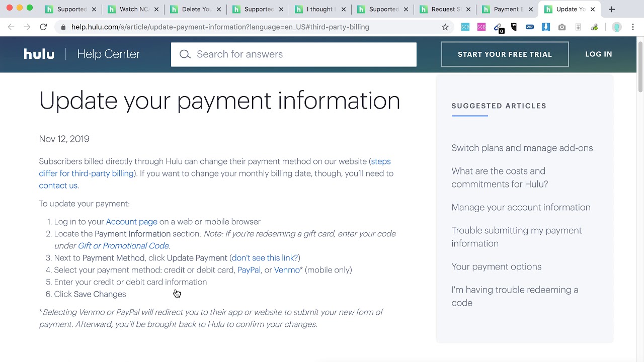Select the 'Update Yo' tab
This screenshot has height=362, width=644.
569,9
